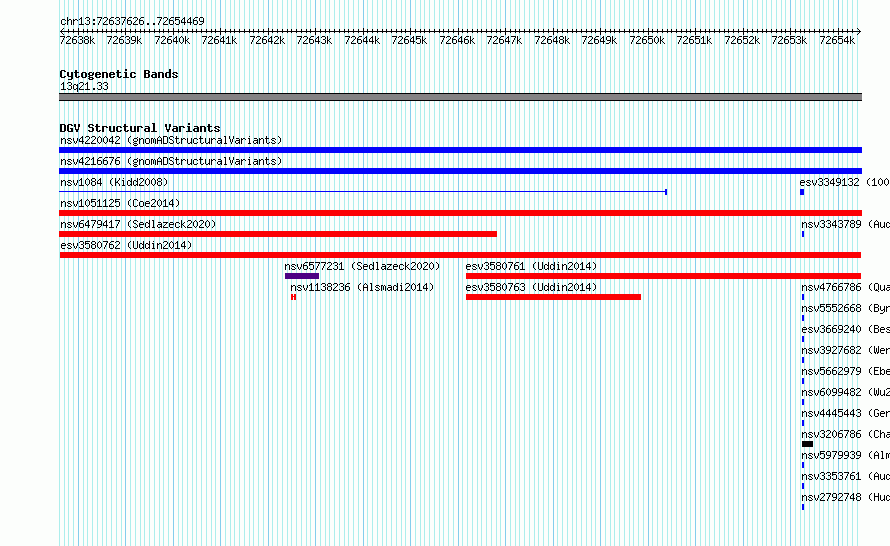Open the nsv2792748 variant label
Image resolution: width=890 pixels, height=546 pixels.
(x=846, y=497)
